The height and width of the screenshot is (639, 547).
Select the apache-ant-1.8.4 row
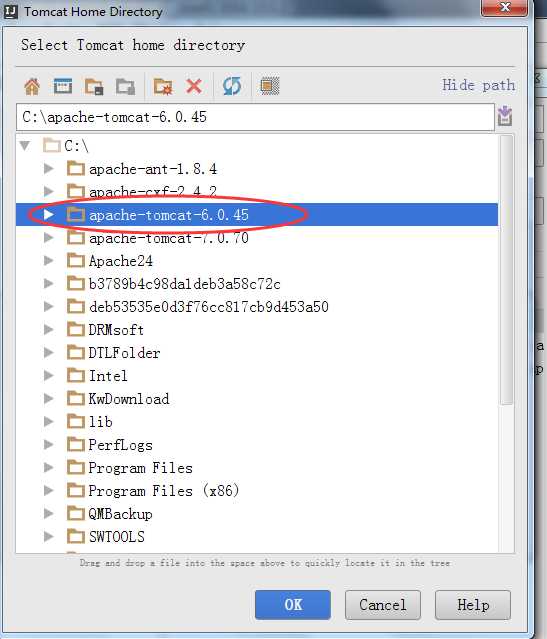[x=257, y=168]
